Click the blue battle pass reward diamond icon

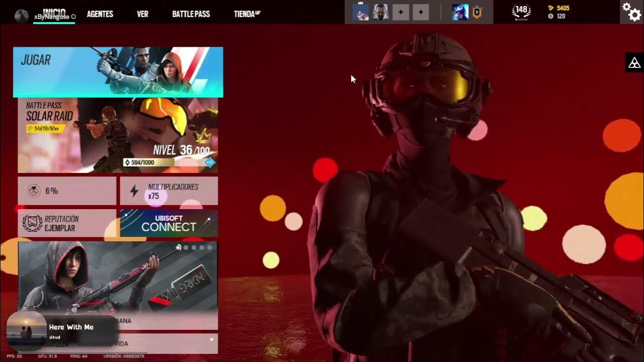coord(210,162)
